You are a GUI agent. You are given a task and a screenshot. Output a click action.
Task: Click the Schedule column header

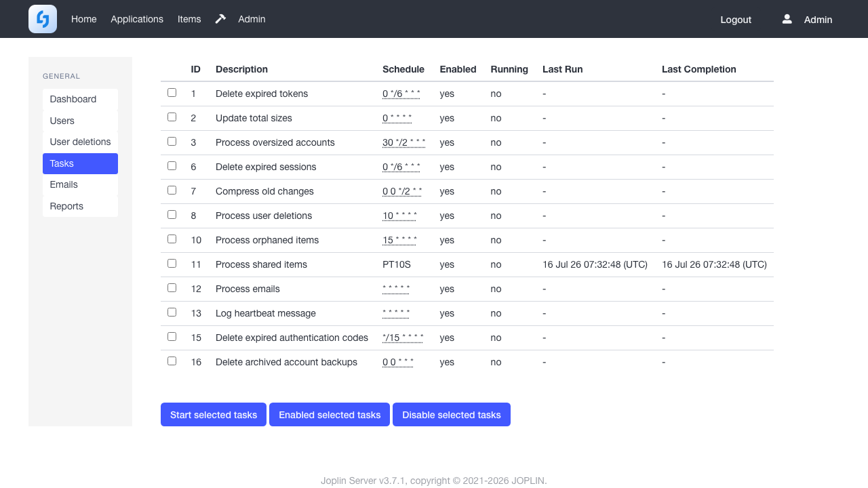[x=403, y=69]
